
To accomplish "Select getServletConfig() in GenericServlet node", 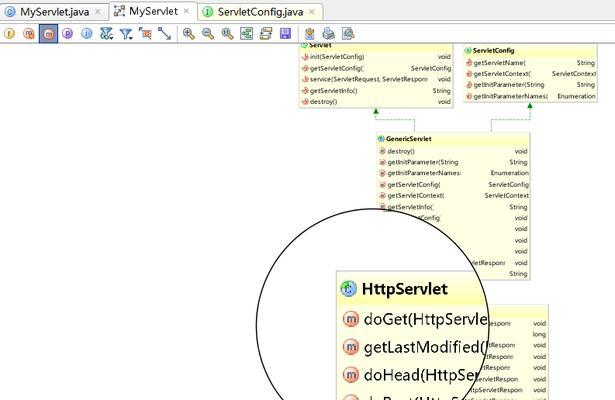I will pyautogui.click(x=453, y=184).
